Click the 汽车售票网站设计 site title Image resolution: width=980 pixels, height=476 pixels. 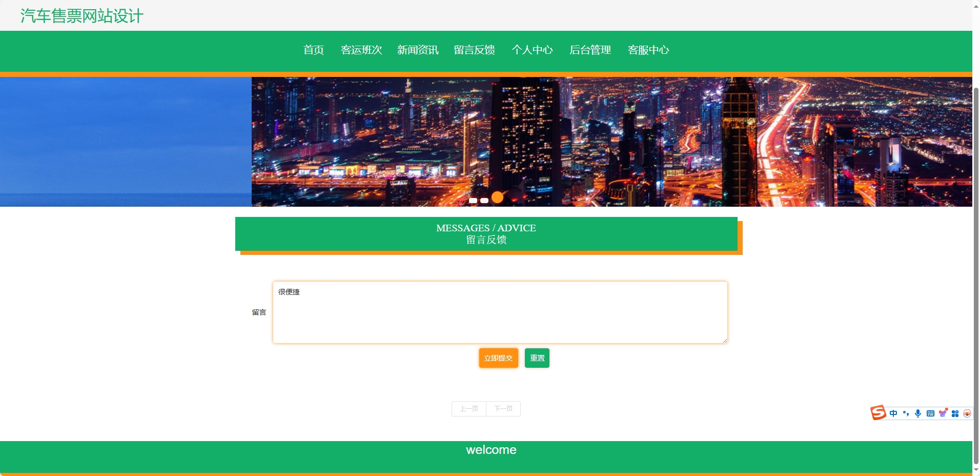tap(80, 16)
